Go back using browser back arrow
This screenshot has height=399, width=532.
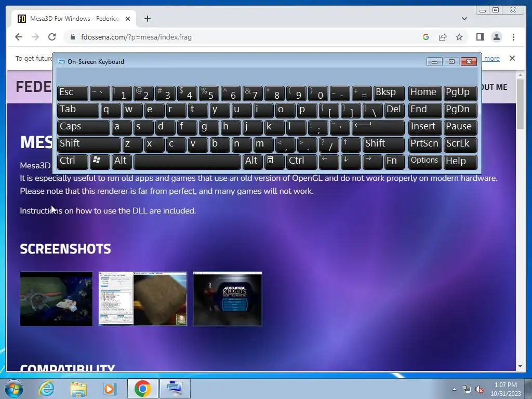(x=19, y=37)
